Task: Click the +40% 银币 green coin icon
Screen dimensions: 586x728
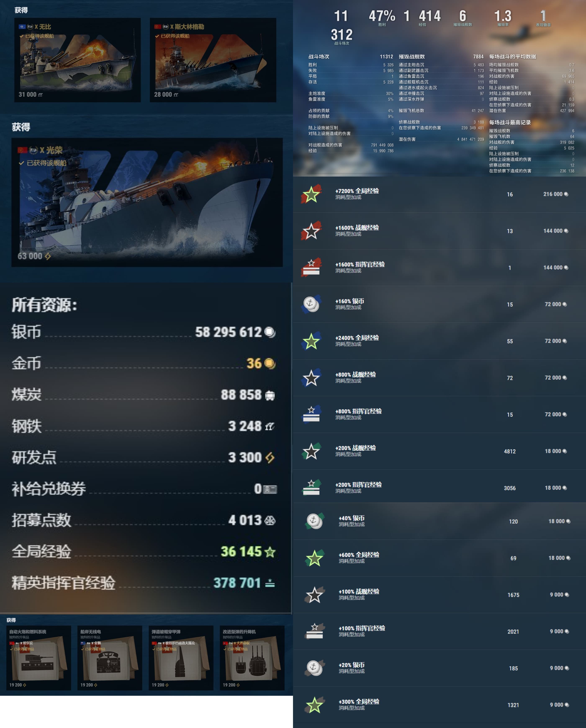Action: coord(314,521)
